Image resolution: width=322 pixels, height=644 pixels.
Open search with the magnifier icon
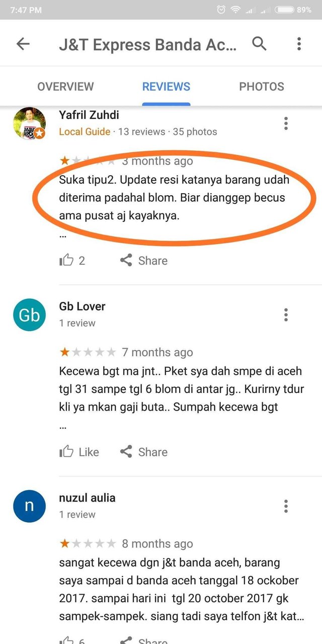(259, 44)
